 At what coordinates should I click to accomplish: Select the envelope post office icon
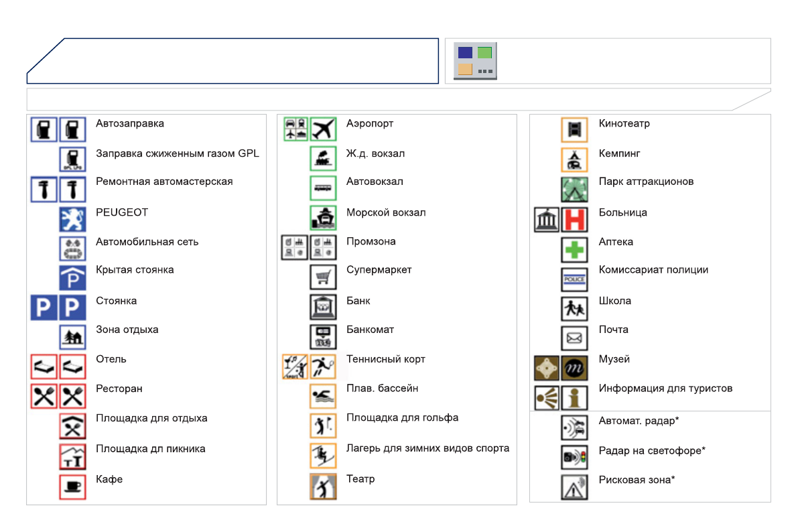coord(574,338)
